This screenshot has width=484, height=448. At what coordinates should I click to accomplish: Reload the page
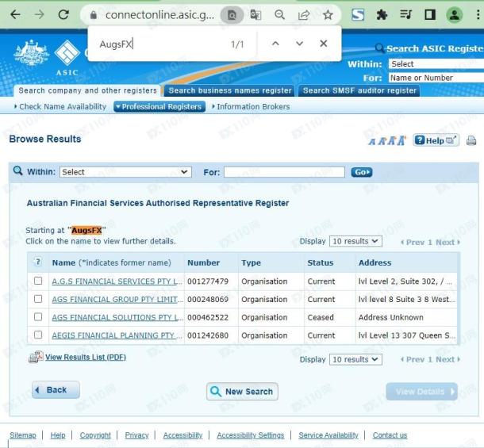click(x=63, y=14)
